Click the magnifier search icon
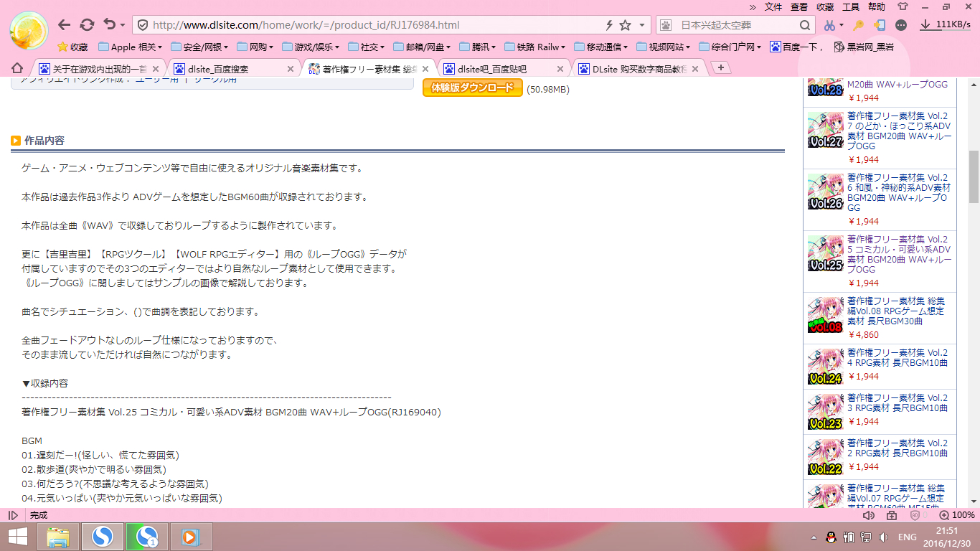 click(x=806, y=25)
